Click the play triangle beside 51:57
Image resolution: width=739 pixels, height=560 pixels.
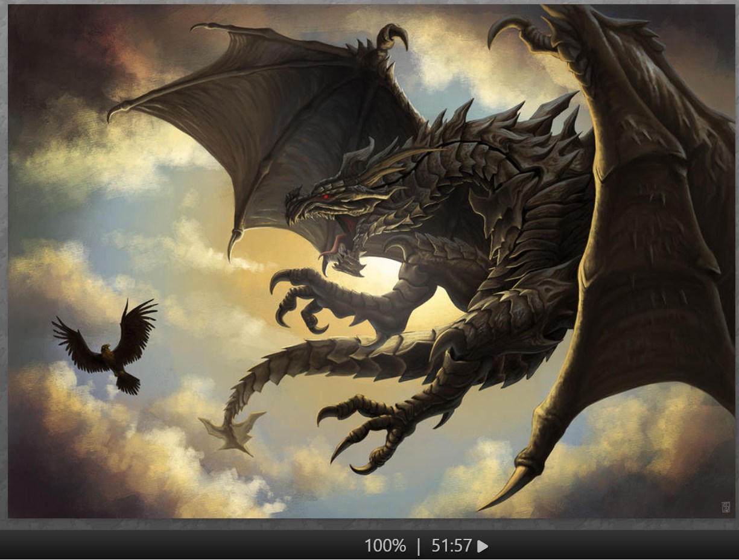[x=483, y=546]
